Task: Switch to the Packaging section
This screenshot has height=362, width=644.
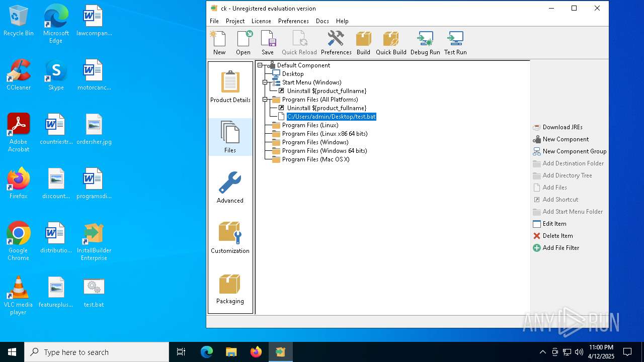Action: 230,288
